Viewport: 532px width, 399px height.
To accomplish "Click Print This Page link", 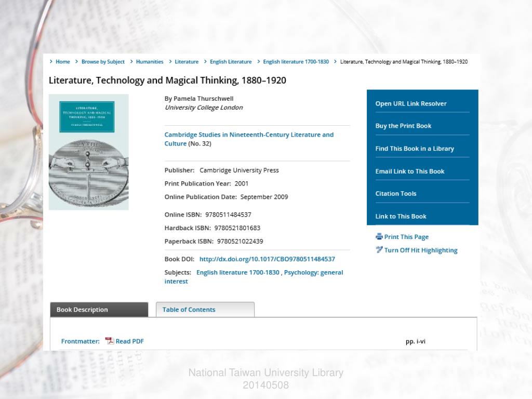I will [x=406, y=237].
